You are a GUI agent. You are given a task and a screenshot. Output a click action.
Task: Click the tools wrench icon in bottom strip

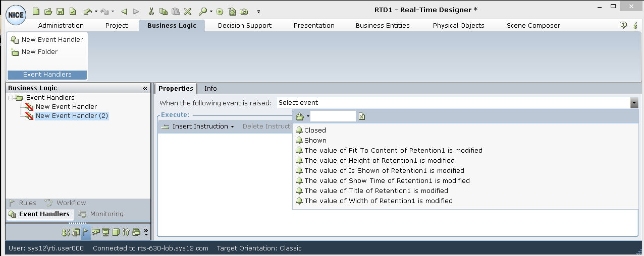coord(126,232)
